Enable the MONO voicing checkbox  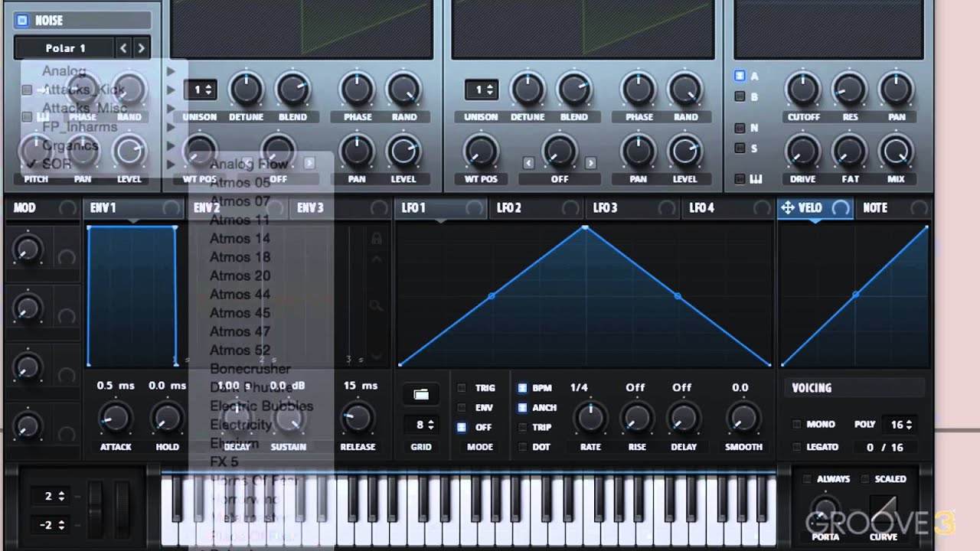[x=797, y=424]
